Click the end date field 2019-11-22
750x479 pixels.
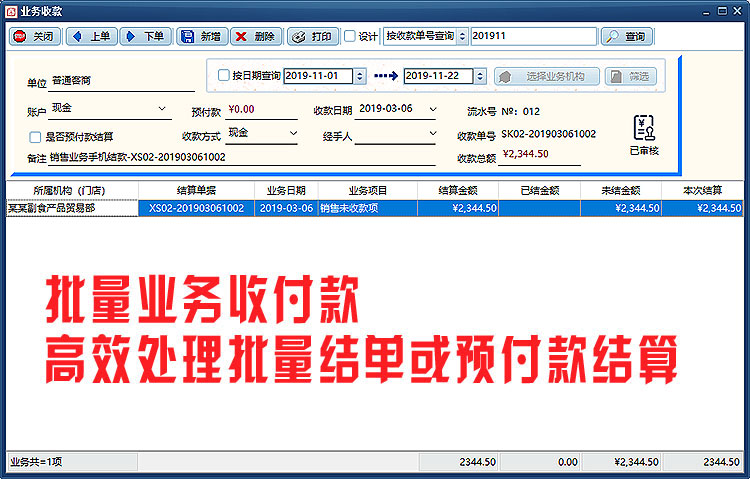(x=438, y=76)
